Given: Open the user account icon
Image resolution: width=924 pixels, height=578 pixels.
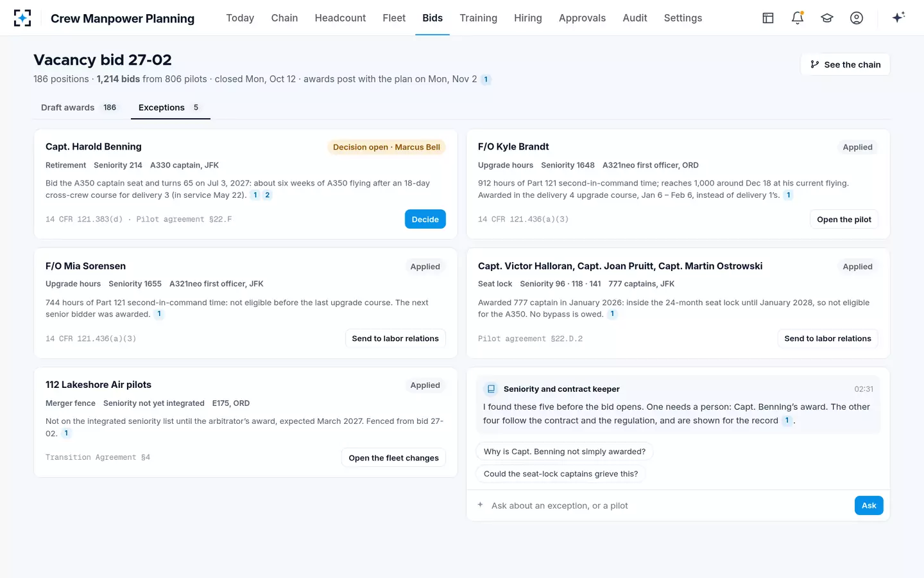Looking at the screenshot, I should 857,18.
